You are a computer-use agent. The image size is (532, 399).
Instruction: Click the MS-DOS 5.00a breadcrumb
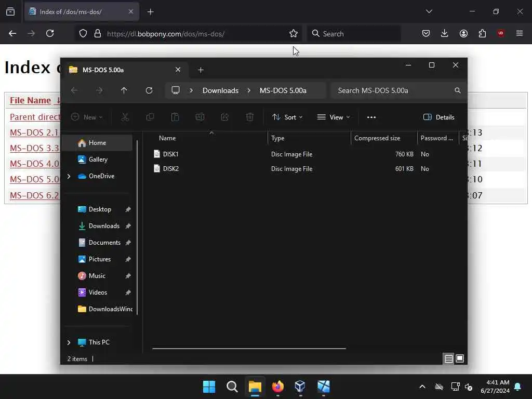tap(283, 90)
